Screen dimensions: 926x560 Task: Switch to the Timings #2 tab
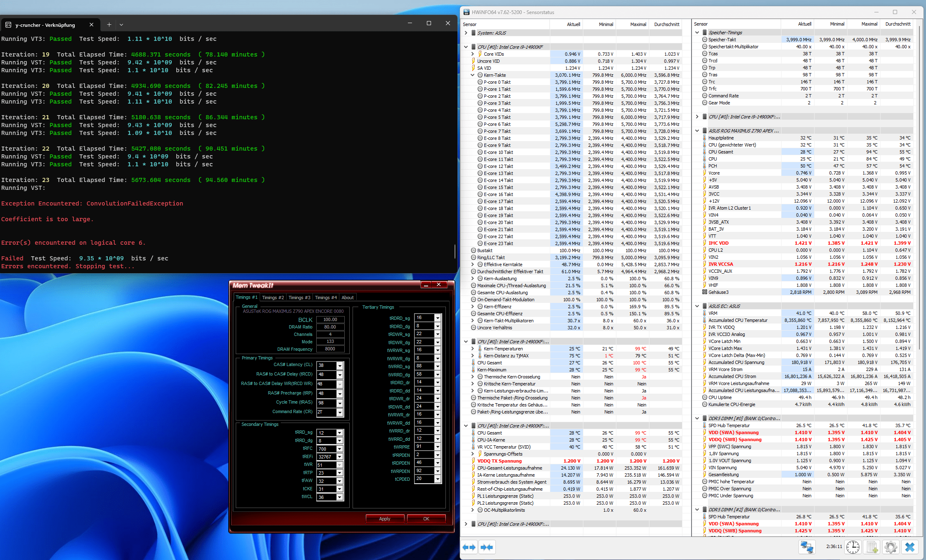coord(273,298)
